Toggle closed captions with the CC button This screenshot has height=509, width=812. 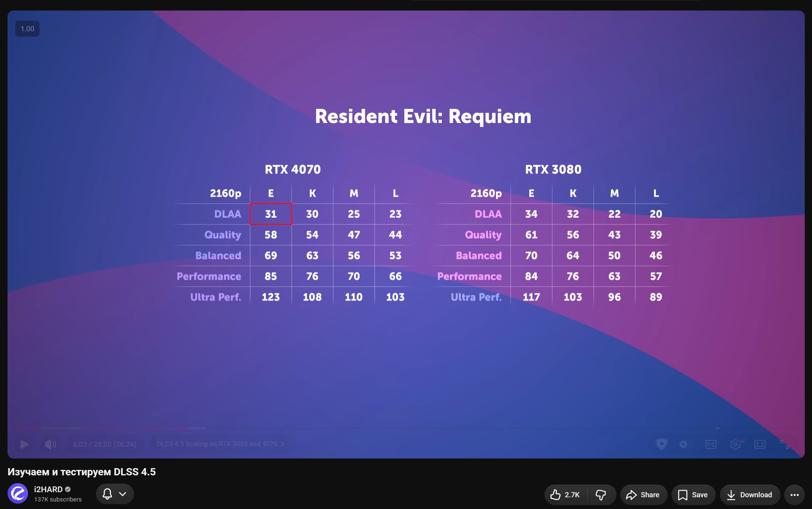pos(711,444)
